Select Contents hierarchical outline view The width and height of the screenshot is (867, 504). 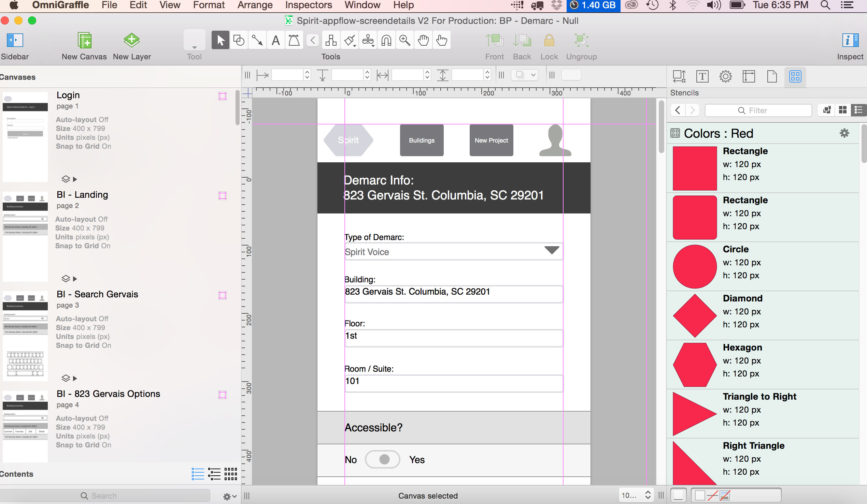[214, 474]
